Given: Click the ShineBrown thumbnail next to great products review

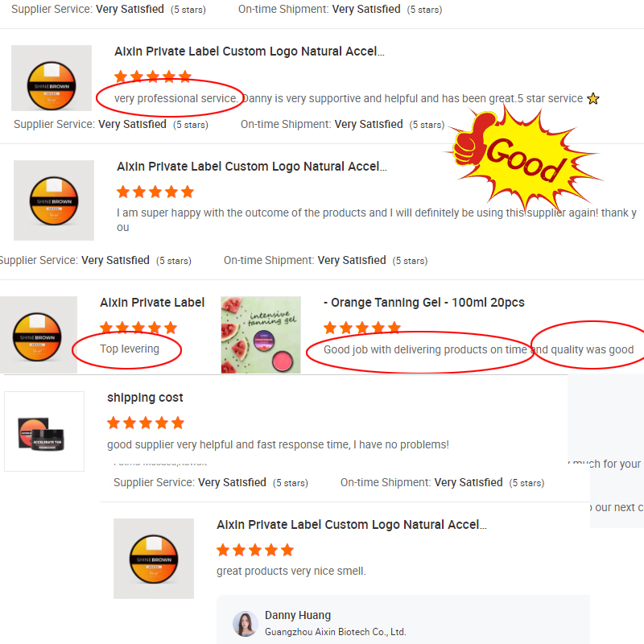Looking at the screenshot, I should (x=154, y=559).
